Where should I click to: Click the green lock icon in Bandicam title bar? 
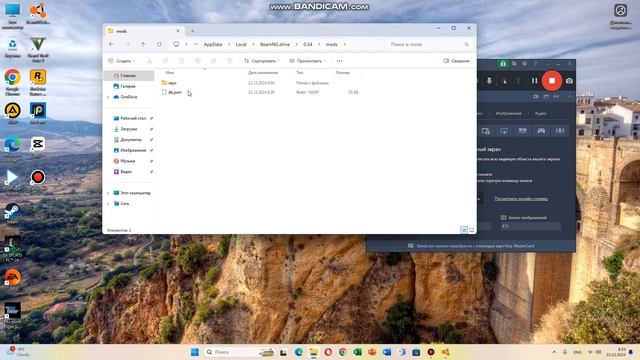click(x=503, y=64)
